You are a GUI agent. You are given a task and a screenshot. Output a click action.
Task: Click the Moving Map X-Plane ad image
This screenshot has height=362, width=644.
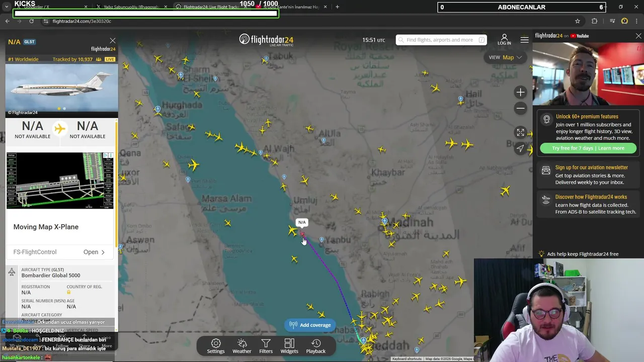[60, 180]
